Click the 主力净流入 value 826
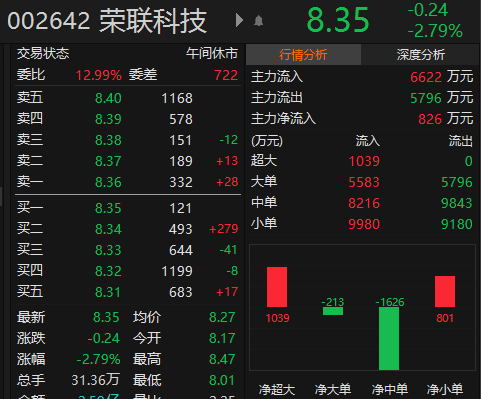 [430, 119]
